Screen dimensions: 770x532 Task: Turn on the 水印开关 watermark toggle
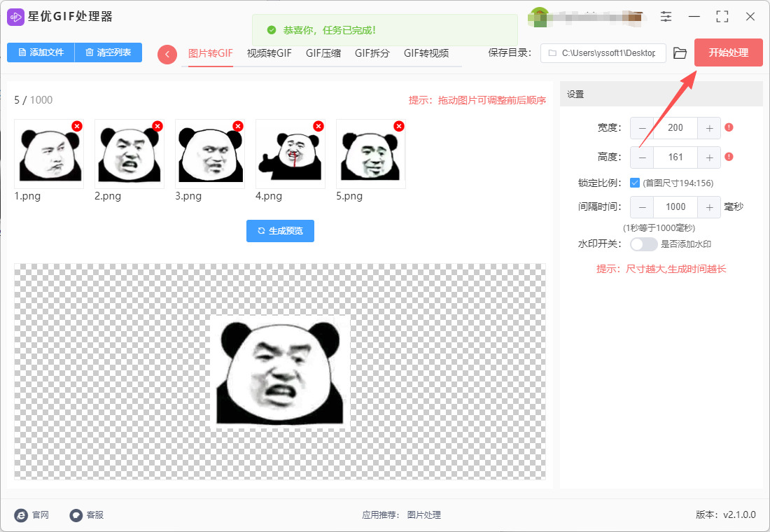click(x=643, y=244)
